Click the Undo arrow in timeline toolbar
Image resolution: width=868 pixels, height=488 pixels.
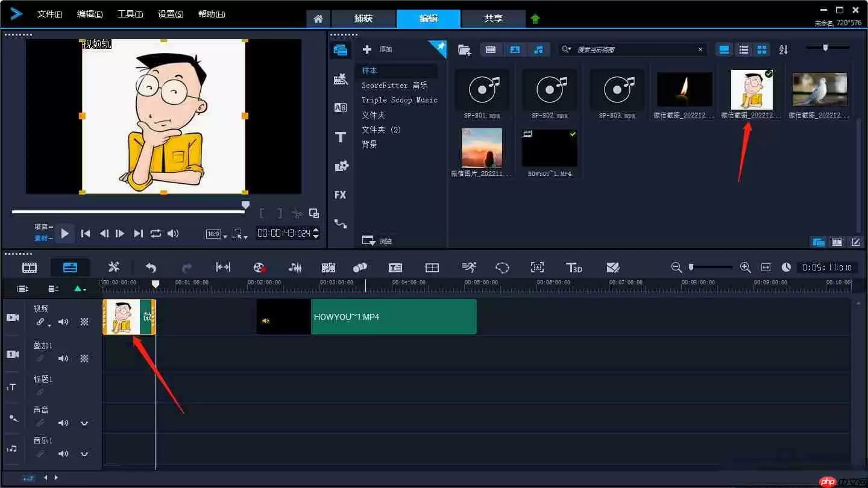pyautogui.click(x=151, y=267)
